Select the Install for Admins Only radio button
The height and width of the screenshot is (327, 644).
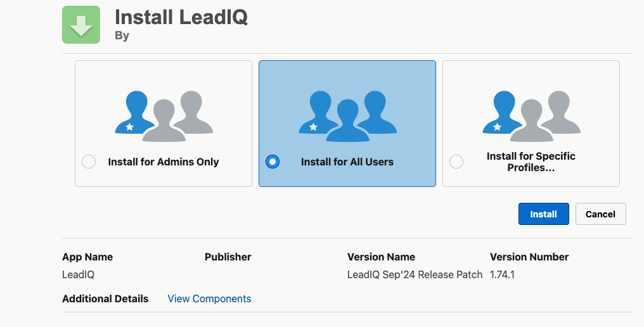click(89, 162)
